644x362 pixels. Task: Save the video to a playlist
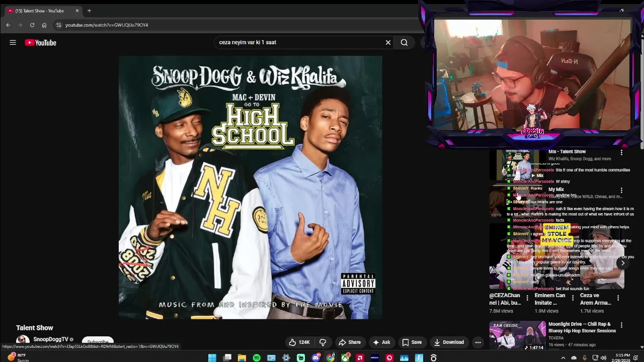412,342
